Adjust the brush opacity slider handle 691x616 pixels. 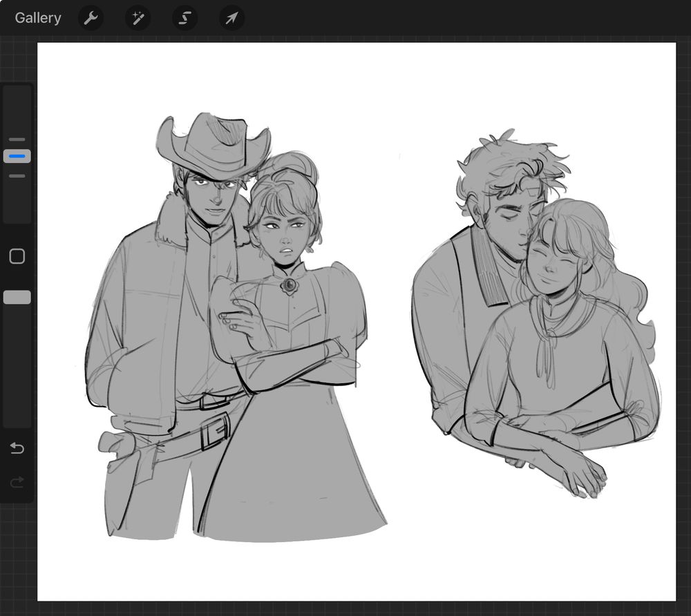coord(17,297)
